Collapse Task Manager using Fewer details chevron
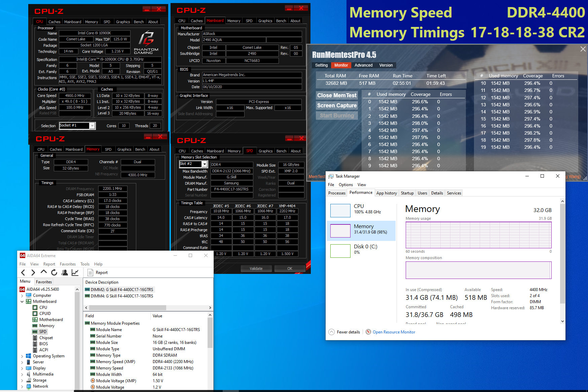Viewport: 588px width, 392px height. coord(332,332)
